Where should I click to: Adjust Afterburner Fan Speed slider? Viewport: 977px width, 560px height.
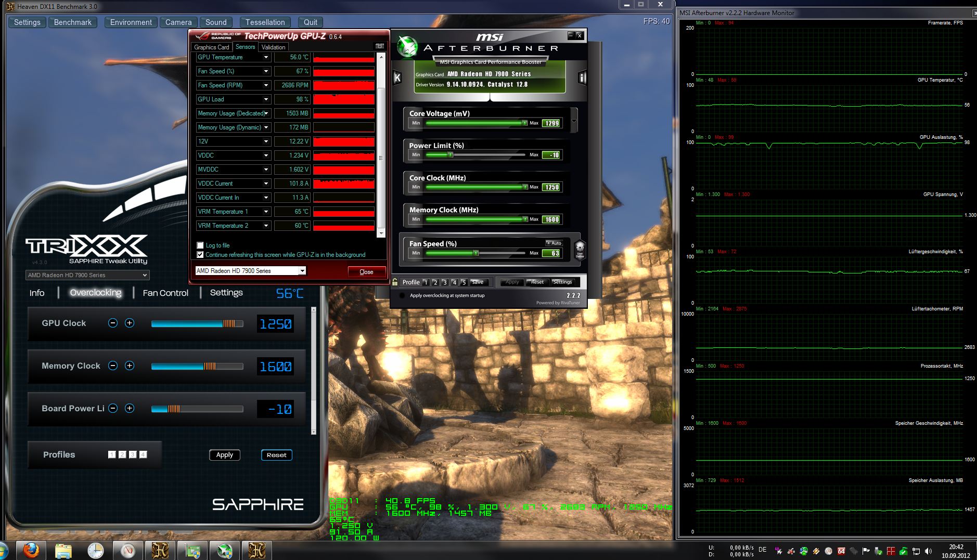click(x=475, y=253)
